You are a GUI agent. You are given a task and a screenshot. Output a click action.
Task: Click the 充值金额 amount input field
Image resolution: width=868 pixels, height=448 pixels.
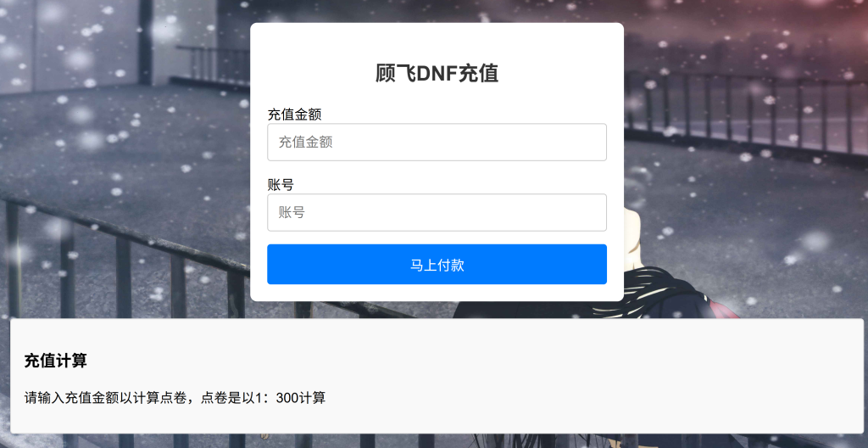click(x=437, y=143)
